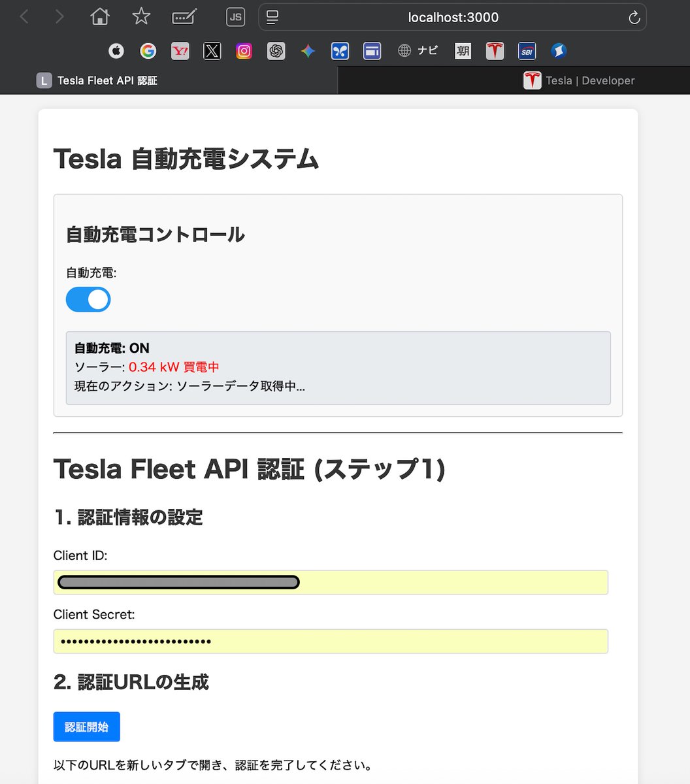Click the Tesla 自動充電システム heading
Screen dimensions: 690x784
tap(186, 159)
